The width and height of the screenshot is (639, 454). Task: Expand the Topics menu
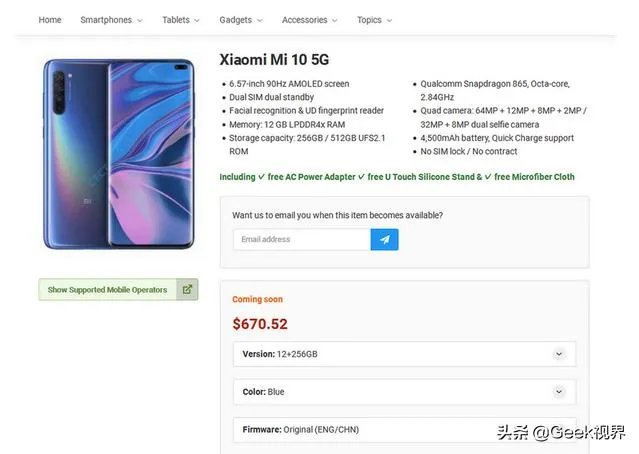point(374,20)
